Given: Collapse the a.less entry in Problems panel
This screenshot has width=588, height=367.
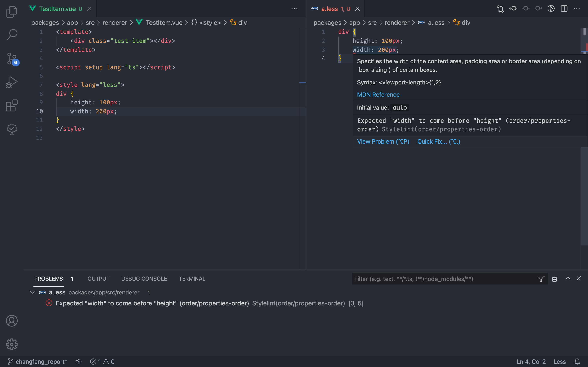Looking at the screenshot, I should (33, 292).
